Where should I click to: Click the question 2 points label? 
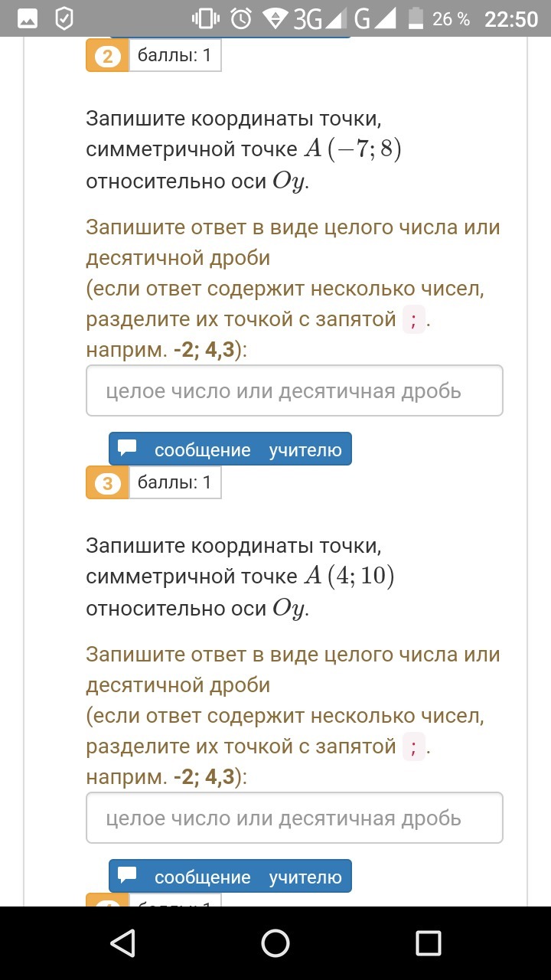[174, 57]
